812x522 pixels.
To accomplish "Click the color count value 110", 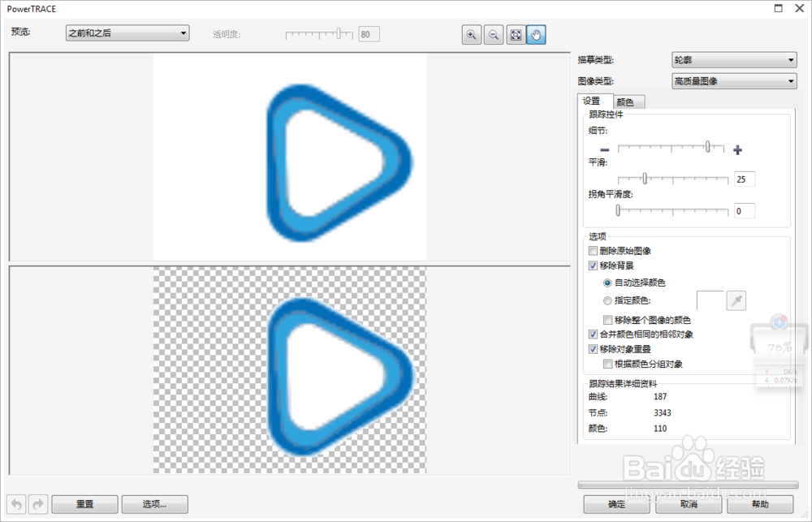I will (x=660, y=429).
